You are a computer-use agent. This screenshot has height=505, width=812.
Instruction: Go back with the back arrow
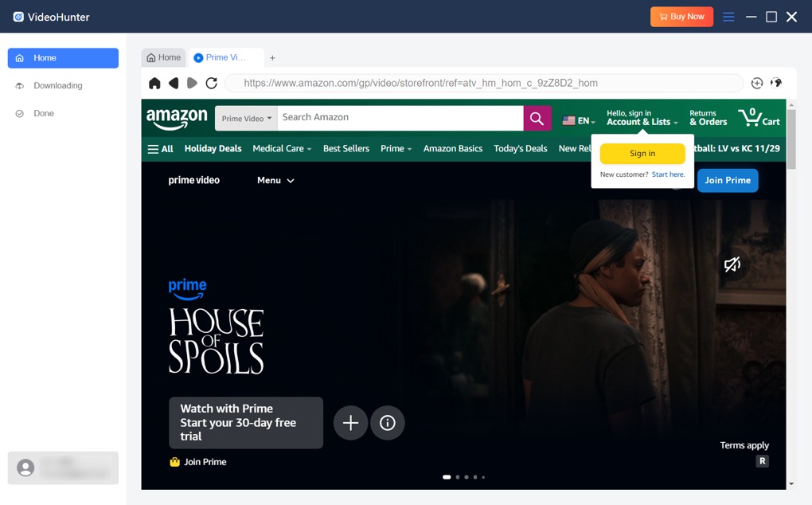[174, 83]
